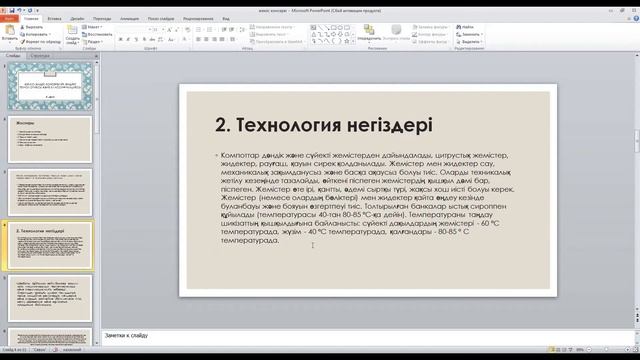Switch to the Вставка ribbon tab
The image size is (640, 360).
54,19
